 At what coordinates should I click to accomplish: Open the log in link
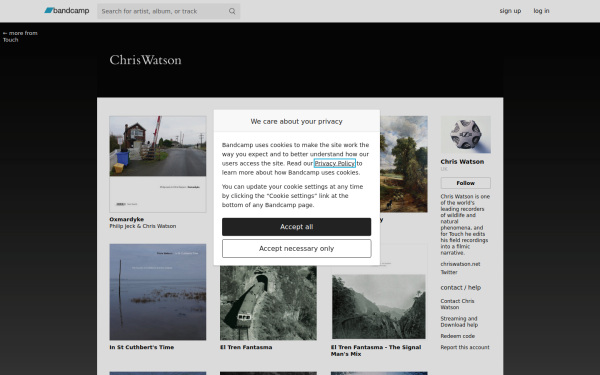pos(541,11)
